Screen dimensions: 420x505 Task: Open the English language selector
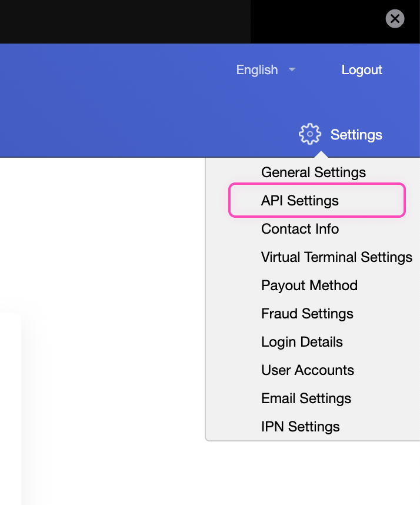257,69
